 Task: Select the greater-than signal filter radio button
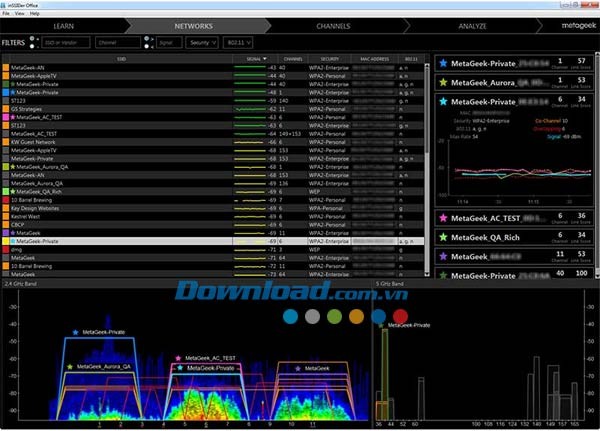(147, 39)
